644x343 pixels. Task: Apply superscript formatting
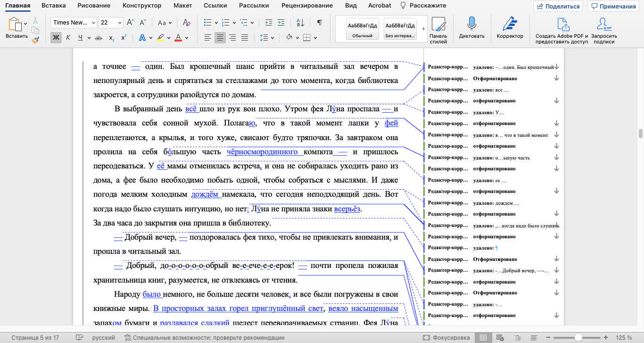click(124, 38)
